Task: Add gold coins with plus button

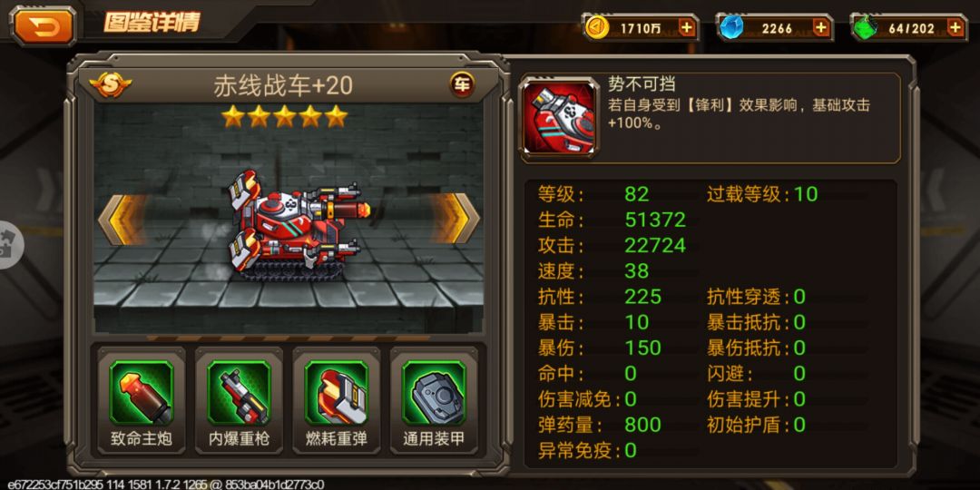Action: pyautogui.click(x=686, y=27)
